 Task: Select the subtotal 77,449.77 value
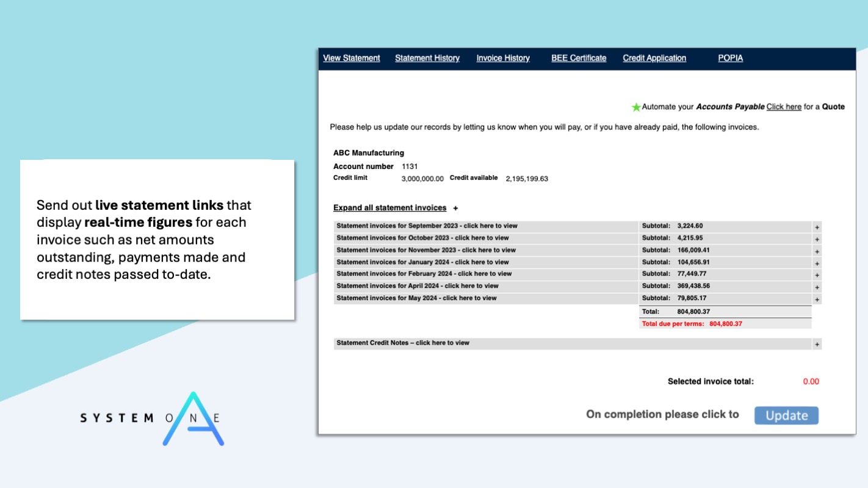692,274
